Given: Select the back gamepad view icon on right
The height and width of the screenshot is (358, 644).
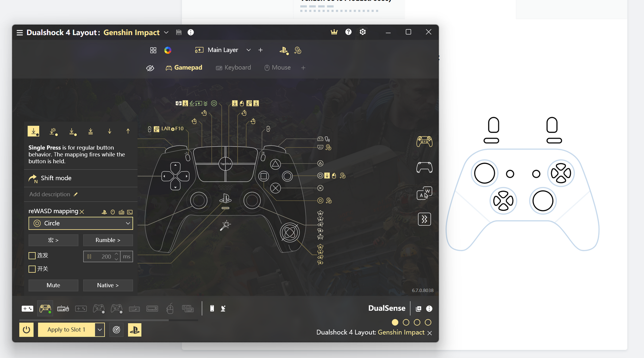Looking at the screenshot, I should (424, 167).
